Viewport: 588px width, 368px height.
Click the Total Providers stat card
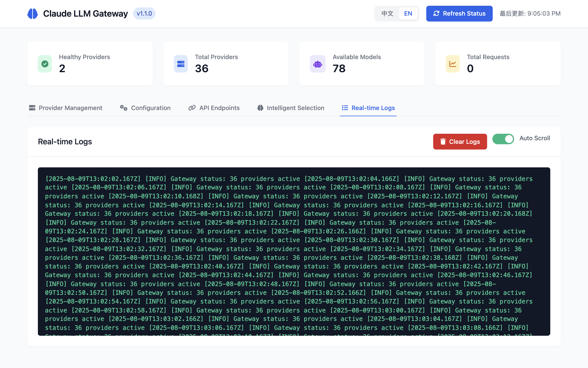(226, 64)
